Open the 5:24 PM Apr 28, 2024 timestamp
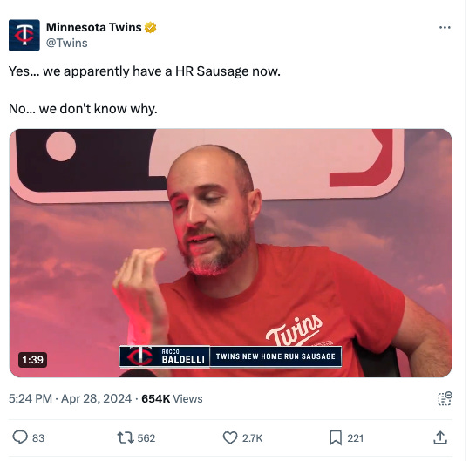 pyautogui.click(x=70, y=398)
